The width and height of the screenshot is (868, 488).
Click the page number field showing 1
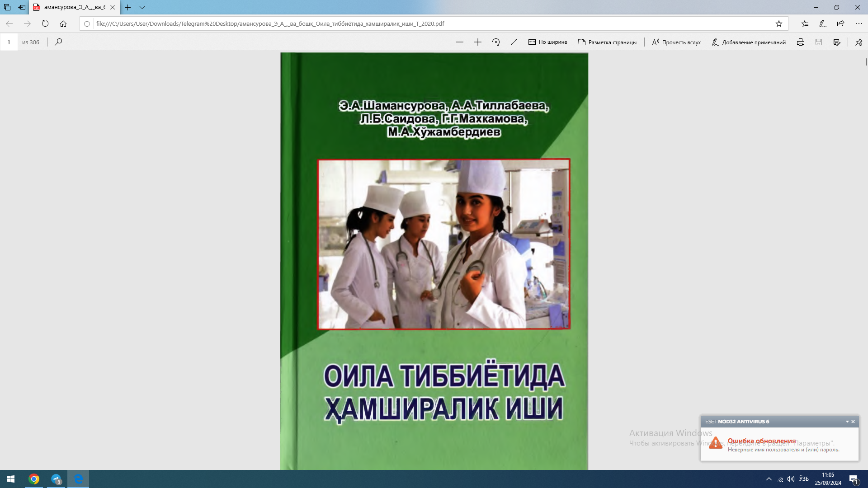(9, 42)
